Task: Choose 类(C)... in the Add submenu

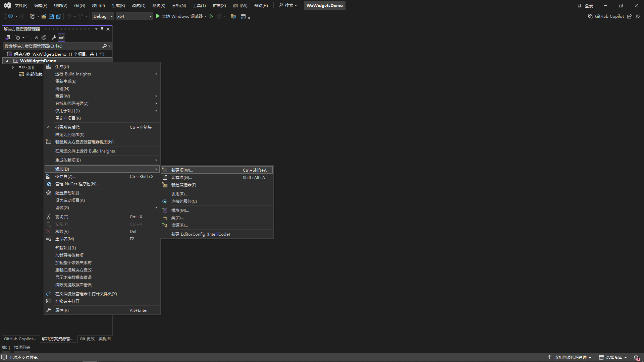Action: 177,218
